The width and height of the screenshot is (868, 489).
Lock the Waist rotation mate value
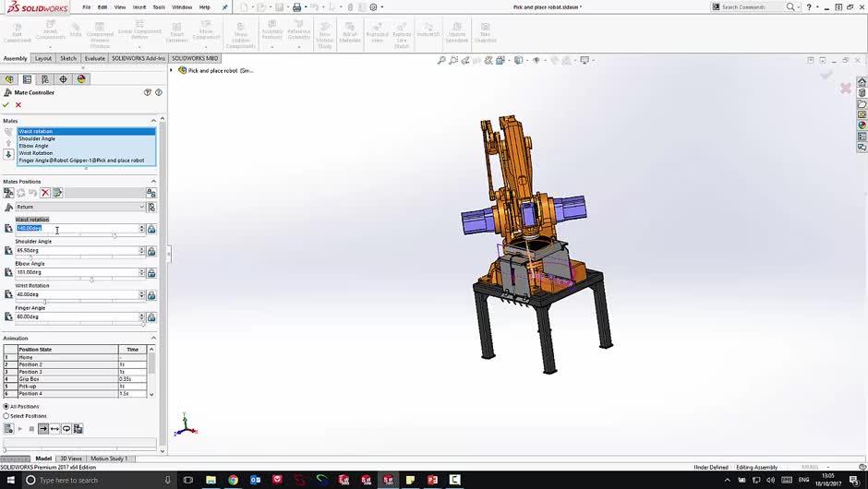[151, 229]
